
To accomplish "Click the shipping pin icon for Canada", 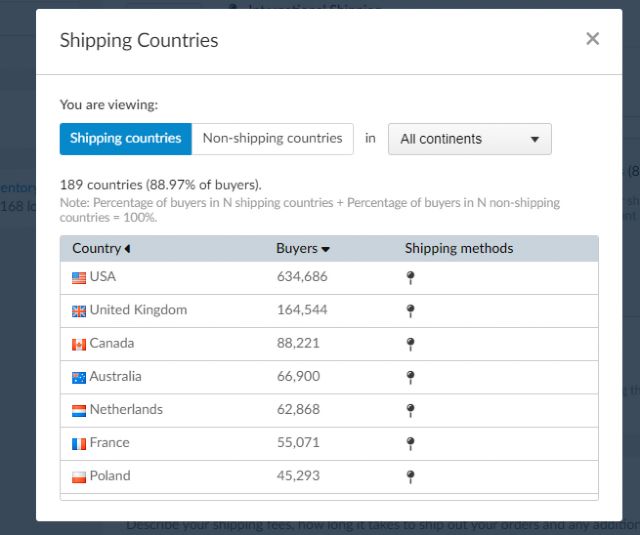I will [410, 344].
